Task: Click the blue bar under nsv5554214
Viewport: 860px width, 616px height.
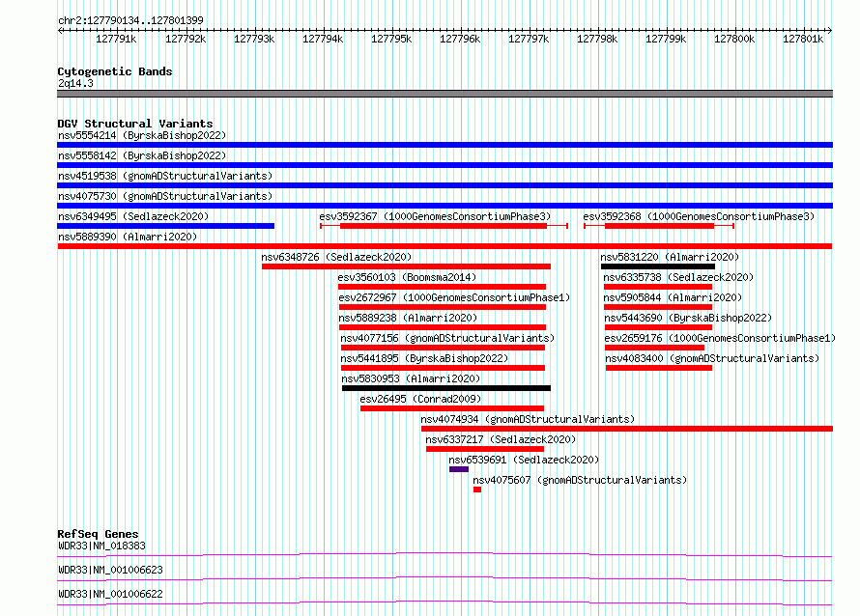Action: [x=444, y=145]
